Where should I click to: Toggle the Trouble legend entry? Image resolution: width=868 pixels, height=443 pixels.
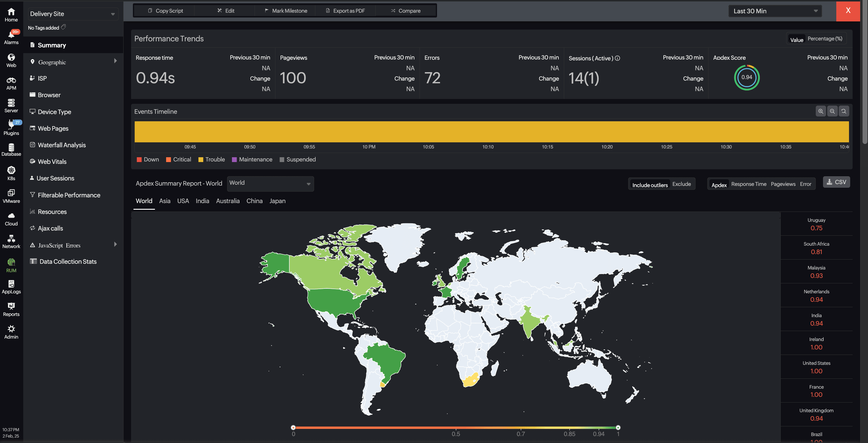point(212,160)
